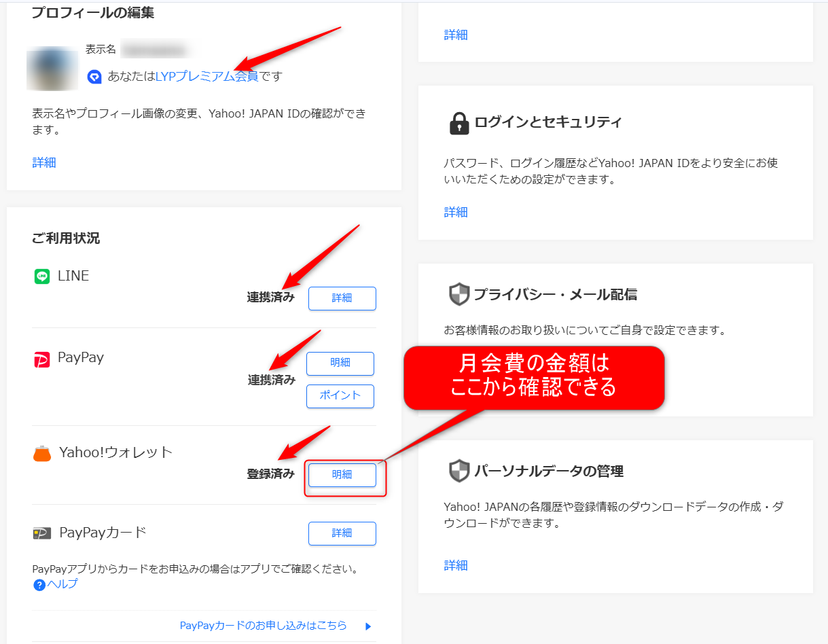Open the PayPayカード 詳細 button
Screen dimensions: 828x644
[x=342, y=533]
